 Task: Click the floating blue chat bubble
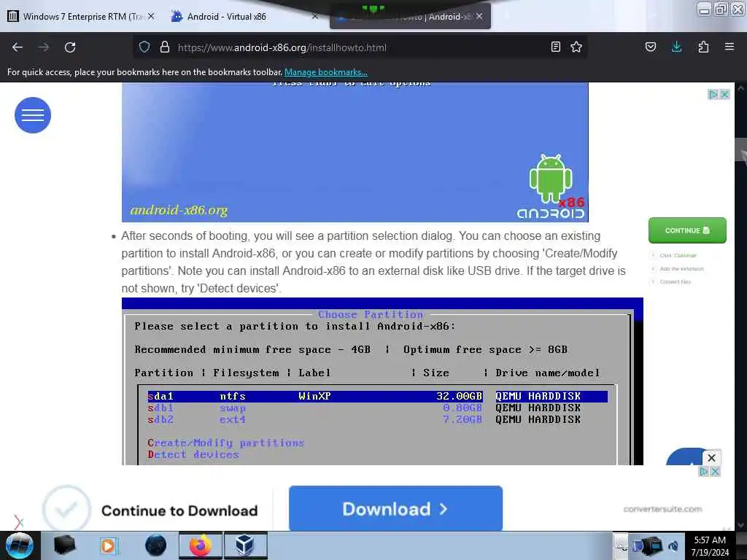tap(684, 456)
